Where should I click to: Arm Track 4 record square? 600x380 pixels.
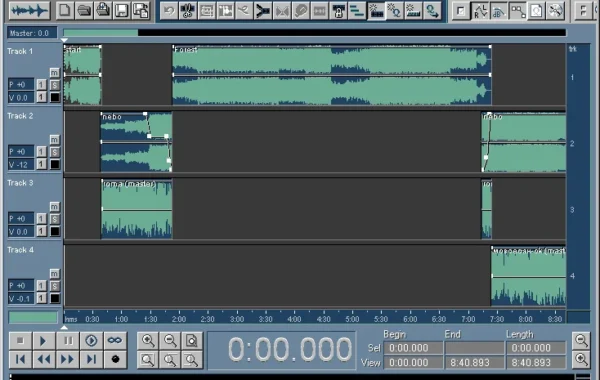tap(55, 298)
